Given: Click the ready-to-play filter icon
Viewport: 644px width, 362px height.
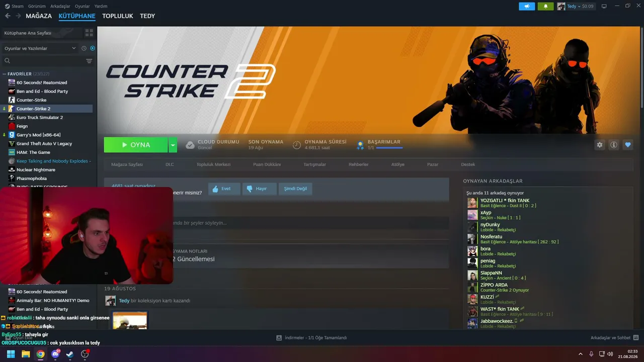Looking at the screenshot, I should (93, 48).
